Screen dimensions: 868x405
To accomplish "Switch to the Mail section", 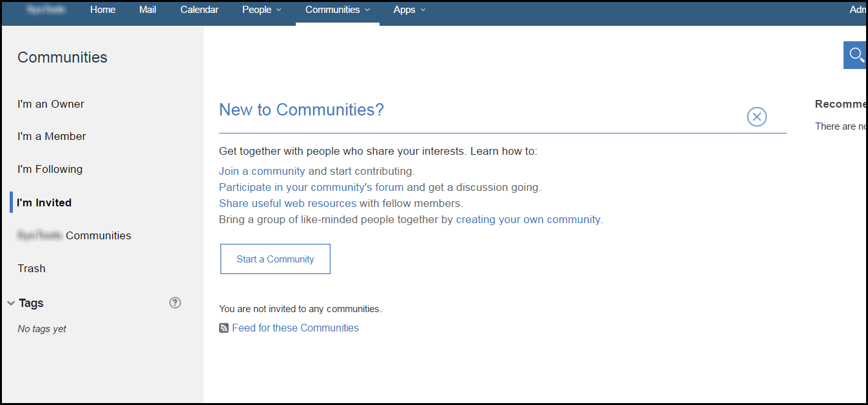I will click(147, 10).
